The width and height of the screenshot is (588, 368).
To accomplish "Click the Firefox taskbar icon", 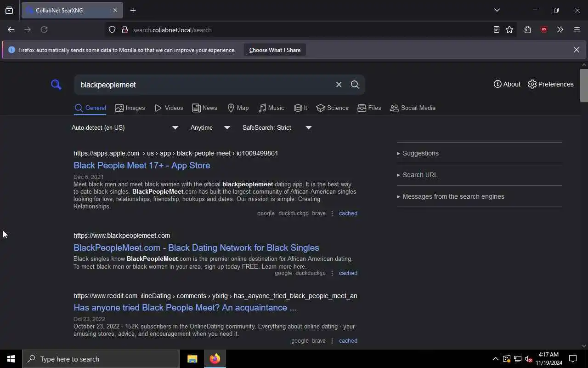I will tap(215, 359).
